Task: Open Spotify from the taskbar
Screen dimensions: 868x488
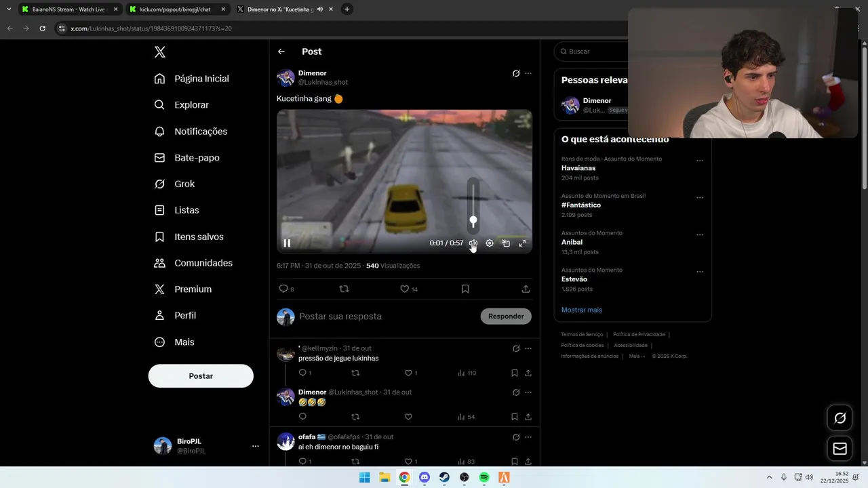Action: tap(484, 477)
